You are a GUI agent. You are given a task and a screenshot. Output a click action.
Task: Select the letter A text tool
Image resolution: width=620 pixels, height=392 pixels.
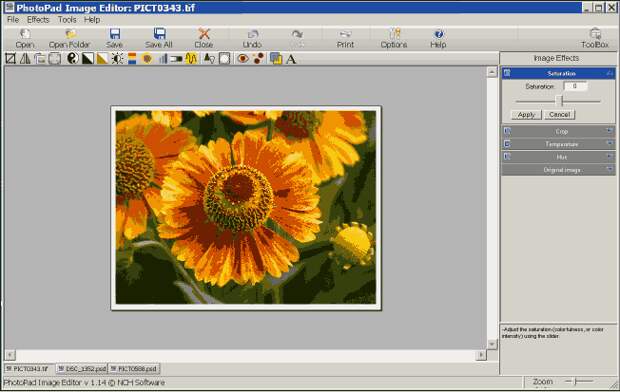coord(291,59)
